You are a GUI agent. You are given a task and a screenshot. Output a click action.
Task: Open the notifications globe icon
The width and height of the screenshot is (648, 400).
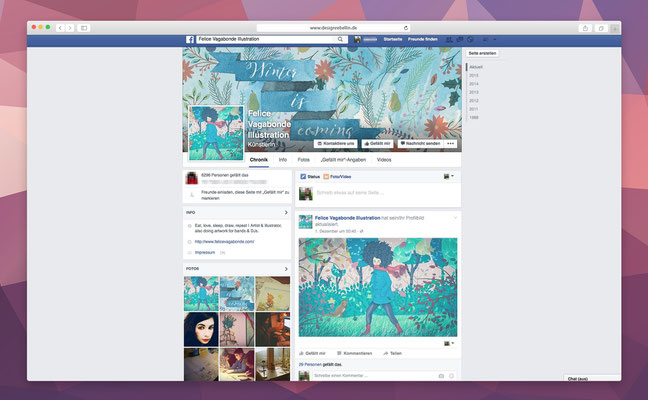coord(470,39)
